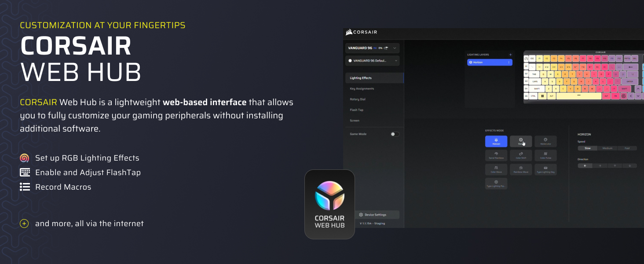Expand the VANGUARD 96 device dropdown
The height and width of the screenshot is (264, 644).
[372, 48]
